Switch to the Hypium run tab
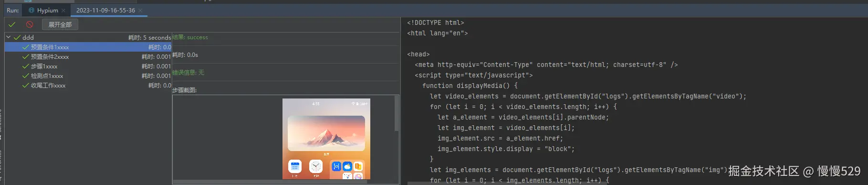The height and width of the screenshot is (185, 868). (x=47, y=10)
